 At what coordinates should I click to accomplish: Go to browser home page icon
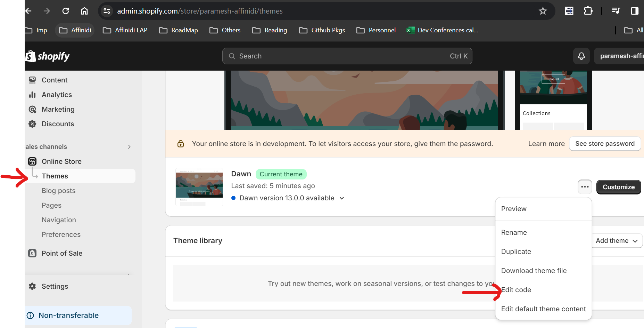coord(84,11)
